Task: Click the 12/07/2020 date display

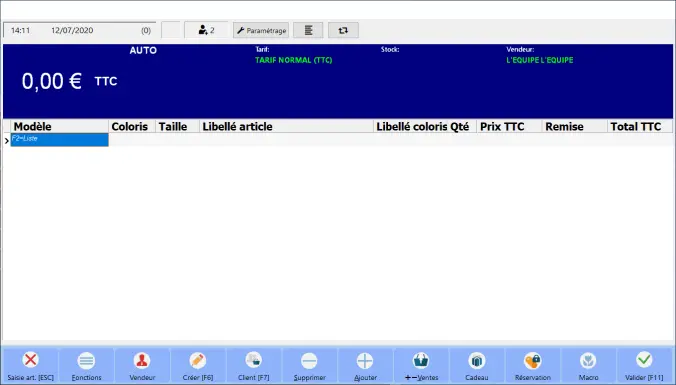Action: tap(72, 31)
